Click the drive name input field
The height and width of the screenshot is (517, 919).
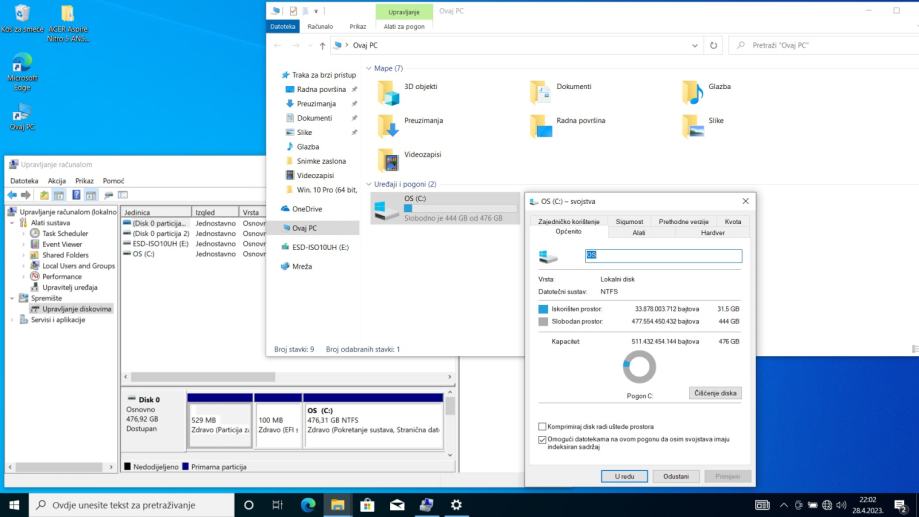663,255
